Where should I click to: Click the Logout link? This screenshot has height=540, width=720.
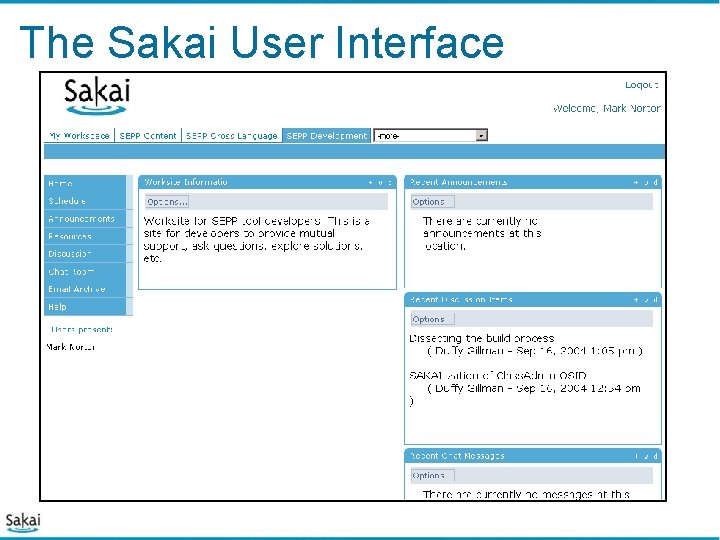coord(641,85)
